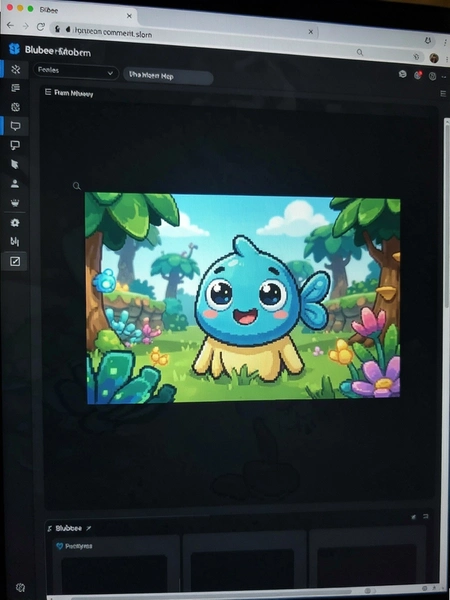This screenshot has width=450, height=600.
Task: Click the expand icon at bottom panel corner
Action: (426, 516)
